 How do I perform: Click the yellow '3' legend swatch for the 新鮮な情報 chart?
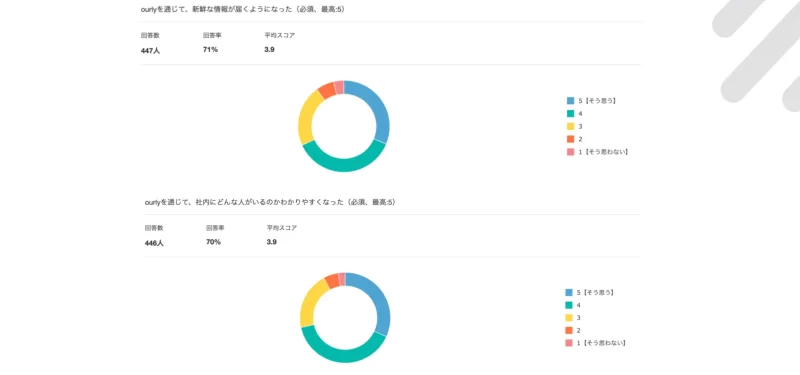[570, 127]
